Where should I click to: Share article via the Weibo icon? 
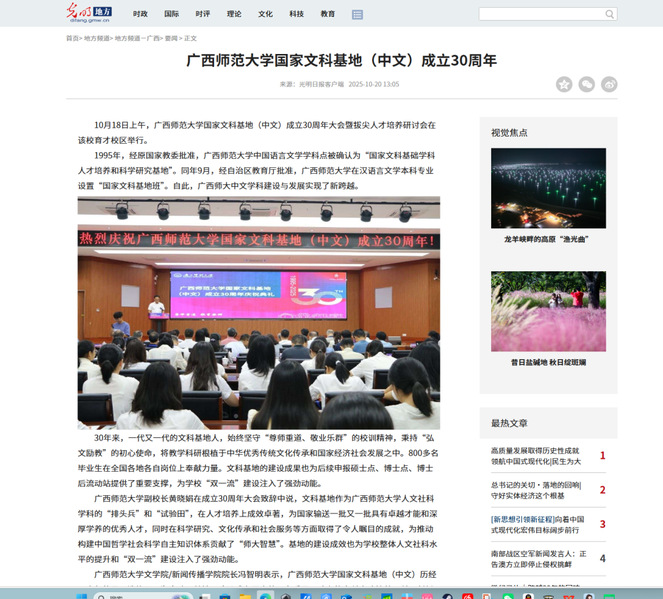coord(609,84)
